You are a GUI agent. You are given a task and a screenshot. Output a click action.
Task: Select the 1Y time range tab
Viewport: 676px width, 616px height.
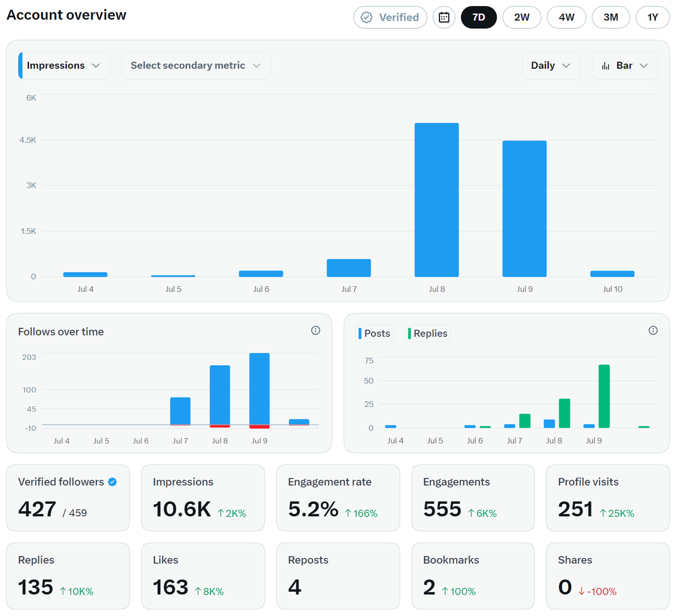pos(652,17)
